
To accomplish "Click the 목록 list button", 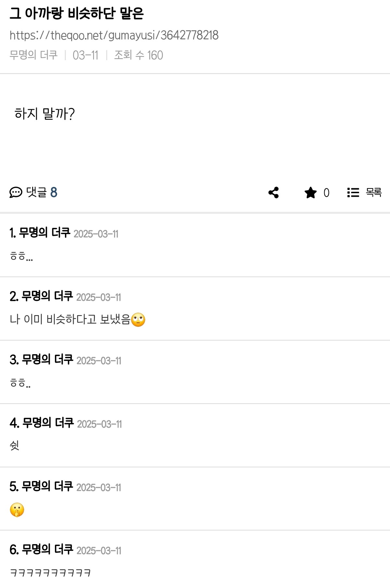I will [373, 193].
